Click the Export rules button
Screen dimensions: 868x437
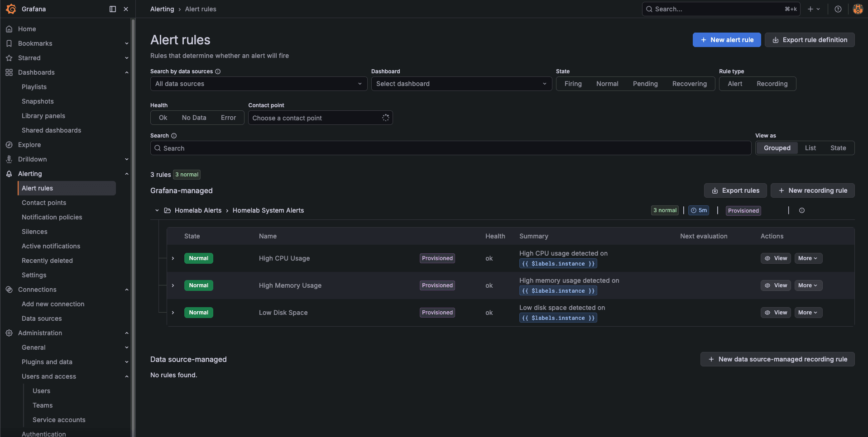[735, 190]
